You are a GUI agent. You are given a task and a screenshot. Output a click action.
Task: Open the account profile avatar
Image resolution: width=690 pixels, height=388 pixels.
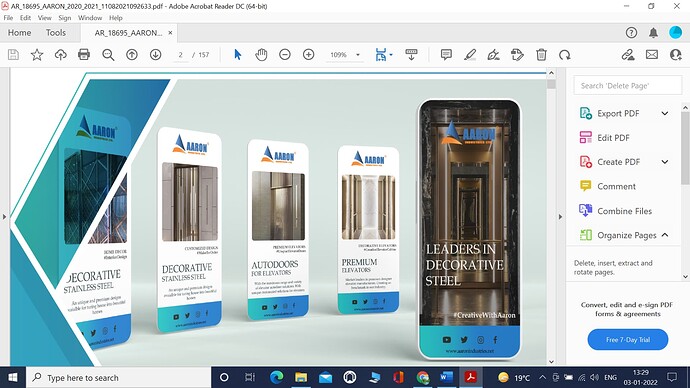[x=675, y=33]
